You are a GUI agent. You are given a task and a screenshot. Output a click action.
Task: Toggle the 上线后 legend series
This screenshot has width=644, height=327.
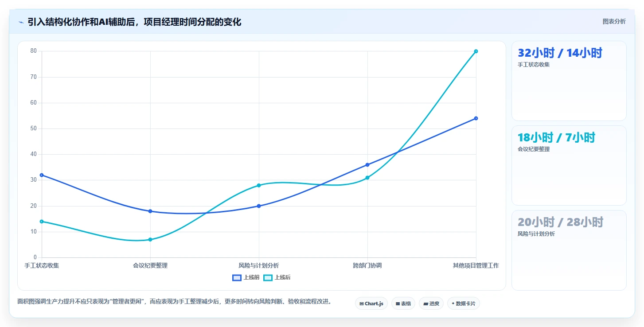[x=277, y=277]
